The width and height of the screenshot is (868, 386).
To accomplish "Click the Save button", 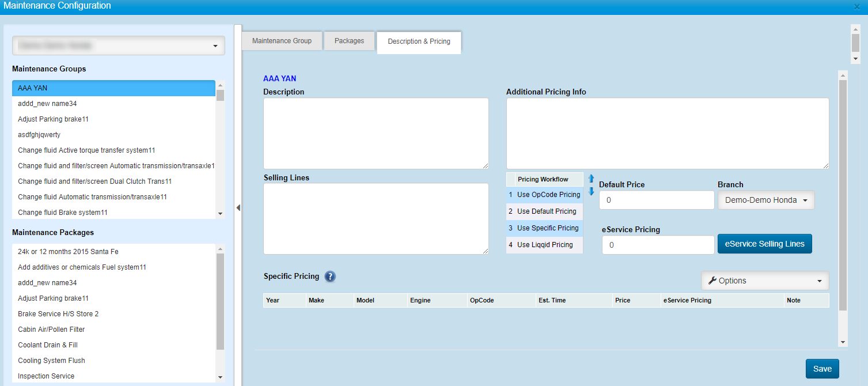I will tap(822, 369).
